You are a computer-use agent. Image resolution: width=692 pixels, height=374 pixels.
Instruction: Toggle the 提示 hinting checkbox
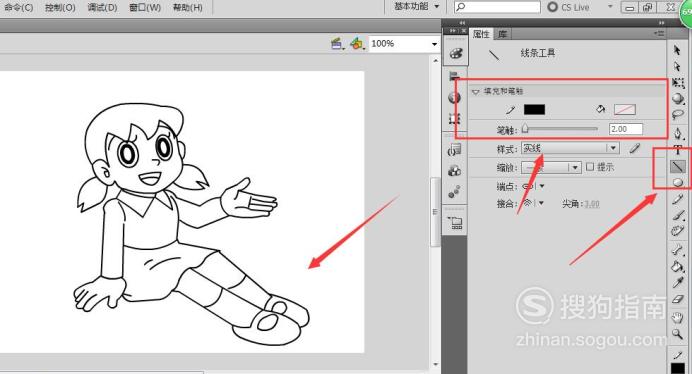click(590, 167)
